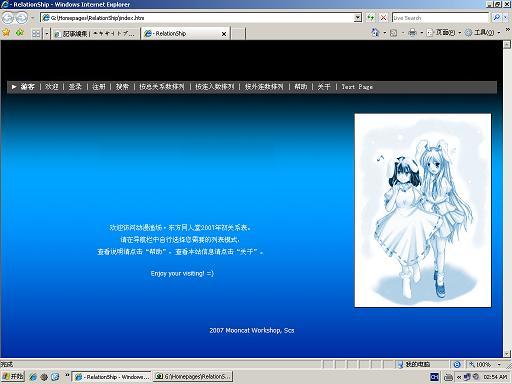Image resolution: width=512 pixels, height=384 pixels.
Task: Refresh the page with green arrows icon
Action: (x=371, y=18)
